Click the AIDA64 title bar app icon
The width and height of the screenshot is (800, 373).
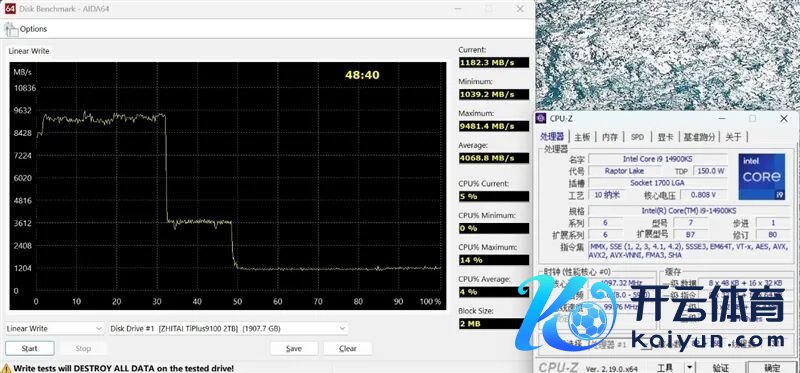10,9
